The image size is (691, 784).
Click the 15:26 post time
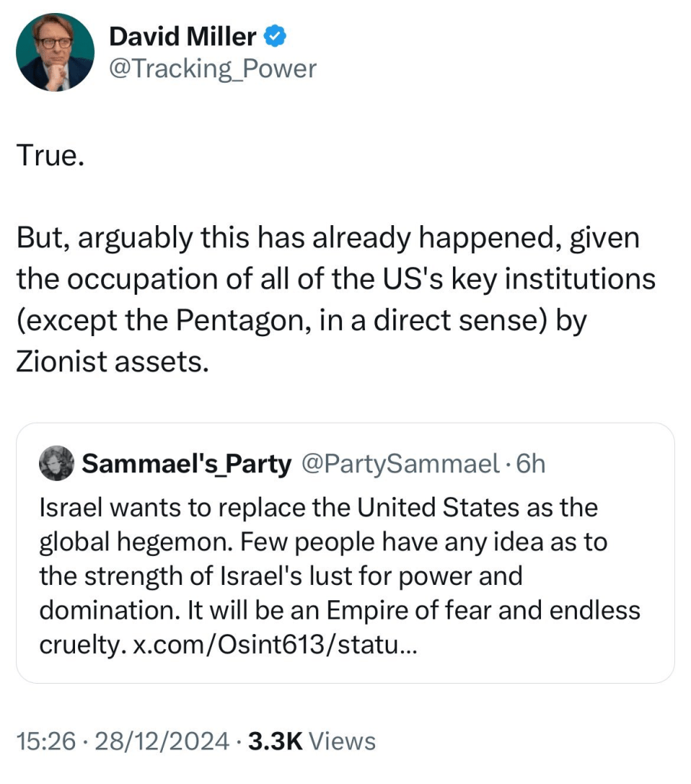[44, 740]
